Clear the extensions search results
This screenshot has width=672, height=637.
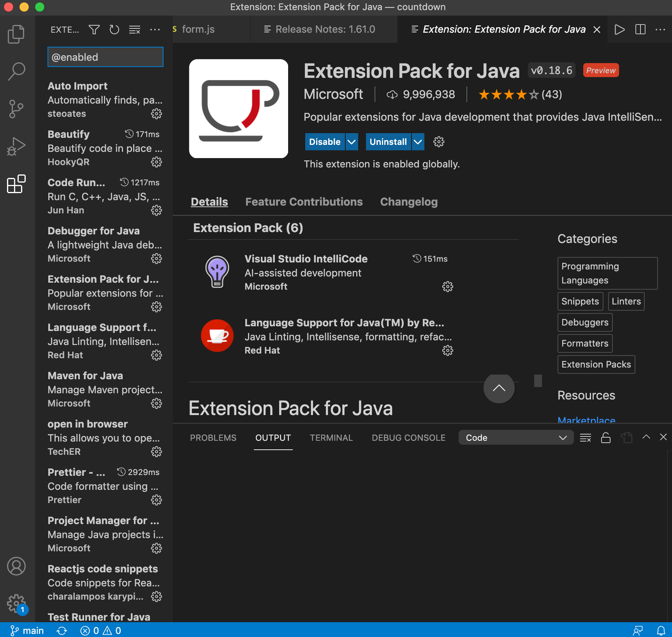tap(135, 30)
